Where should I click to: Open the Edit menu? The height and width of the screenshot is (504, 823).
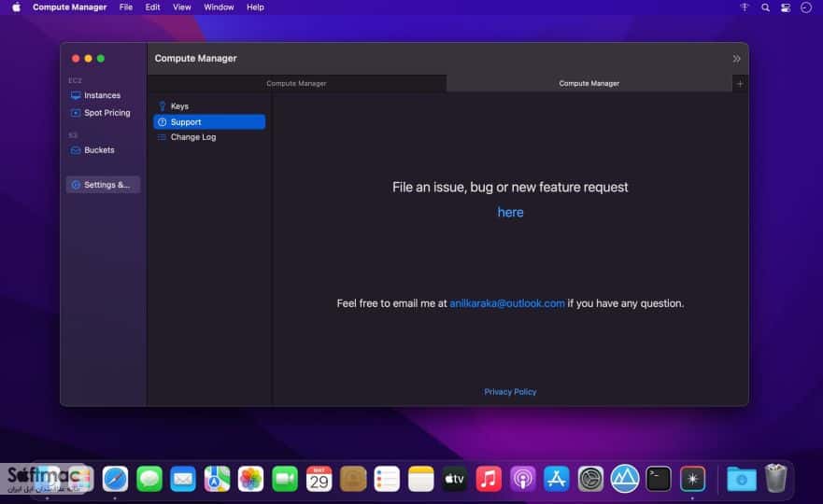point(153,7)
